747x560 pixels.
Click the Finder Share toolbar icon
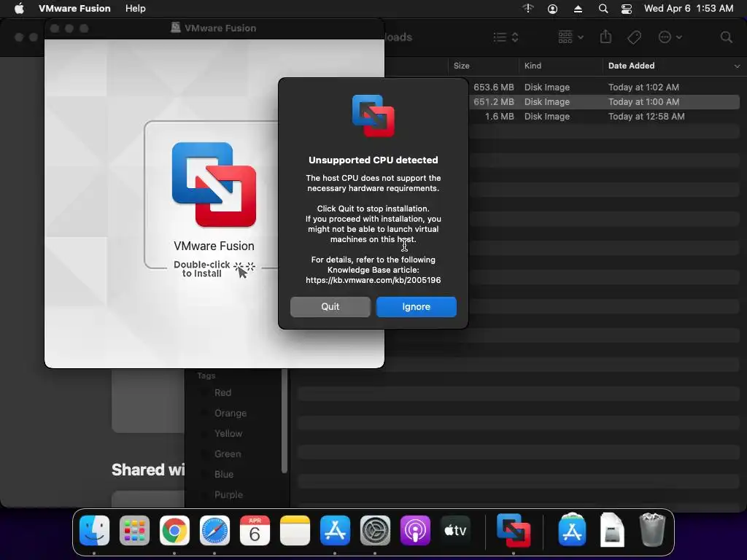[x=605, y=36]
